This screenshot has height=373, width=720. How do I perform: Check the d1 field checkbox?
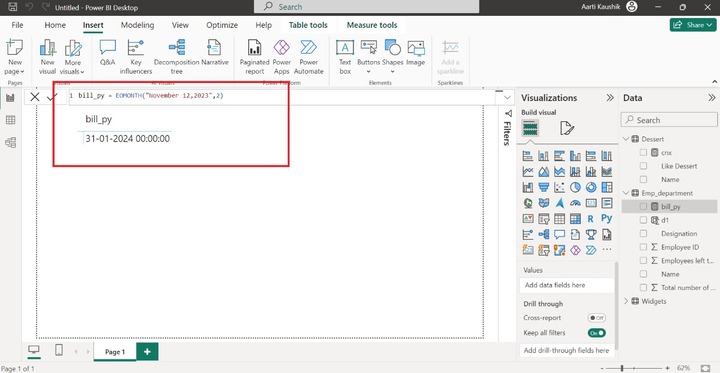[x=643, y=220]
